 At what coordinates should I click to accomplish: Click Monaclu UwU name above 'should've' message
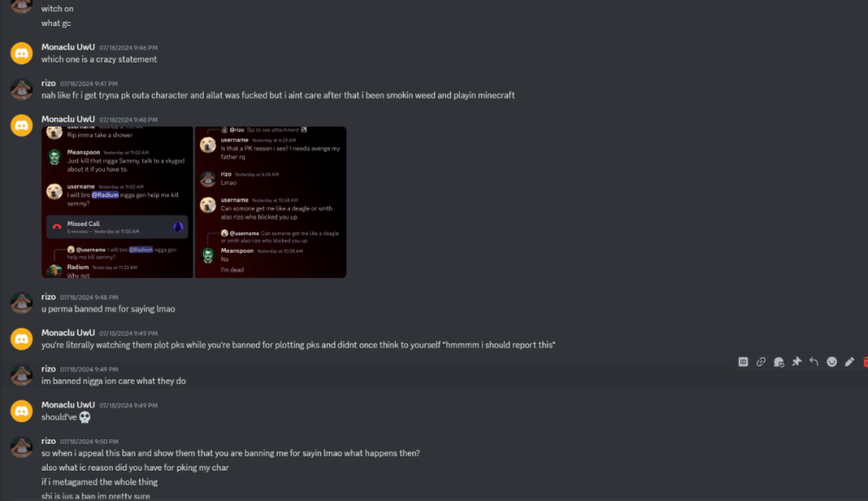[x=68, y=405]
